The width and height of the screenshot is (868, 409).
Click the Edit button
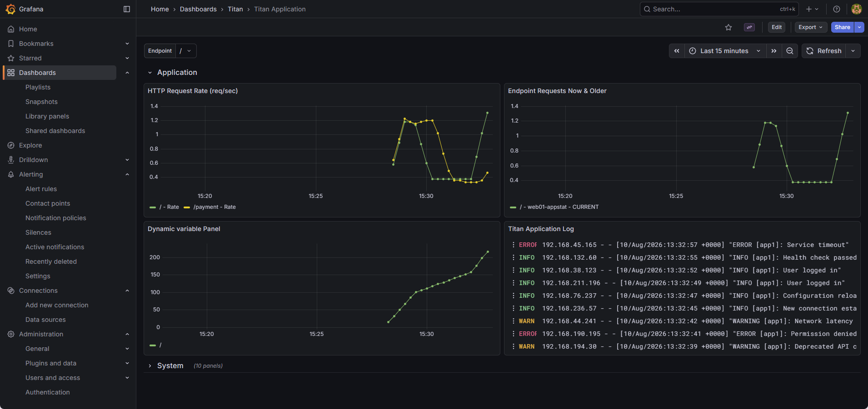coord(777,27)
